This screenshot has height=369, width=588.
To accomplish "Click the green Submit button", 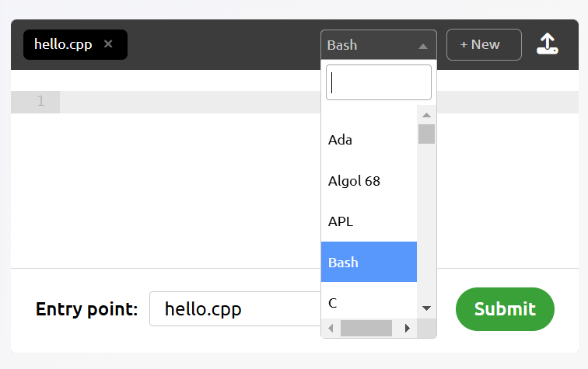I will 505,309.
